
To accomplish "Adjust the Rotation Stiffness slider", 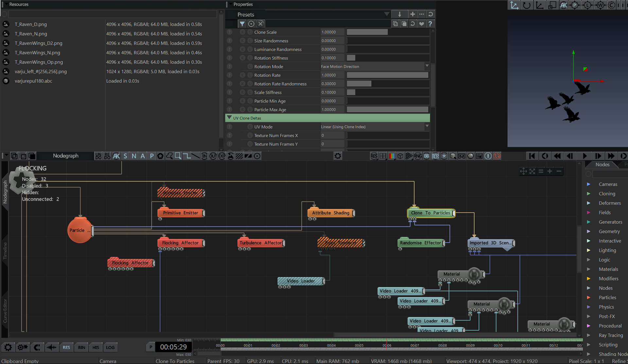I will [388, 58].
